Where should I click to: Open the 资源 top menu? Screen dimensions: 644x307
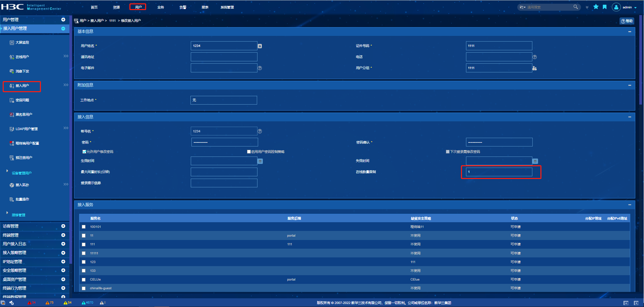[116, 7]
